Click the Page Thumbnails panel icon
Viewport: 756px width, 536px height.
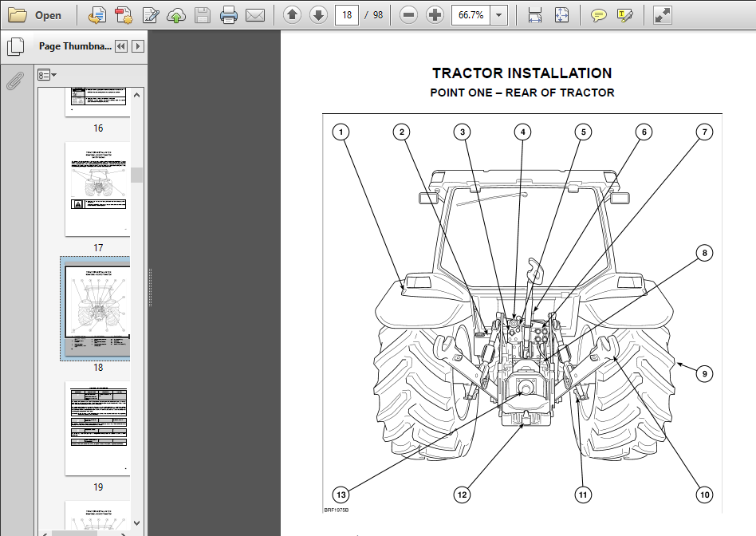tap(15, 46)
